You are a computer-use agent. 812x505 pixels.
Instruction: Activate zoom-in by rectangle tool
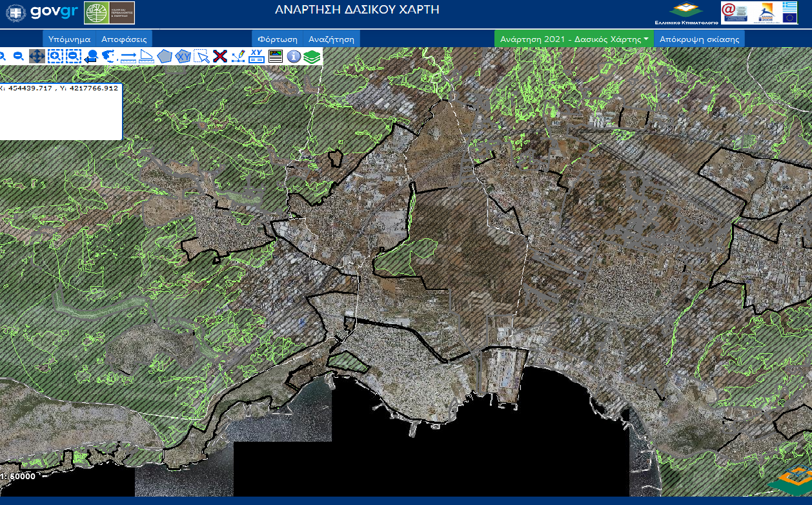coord(55,56)
